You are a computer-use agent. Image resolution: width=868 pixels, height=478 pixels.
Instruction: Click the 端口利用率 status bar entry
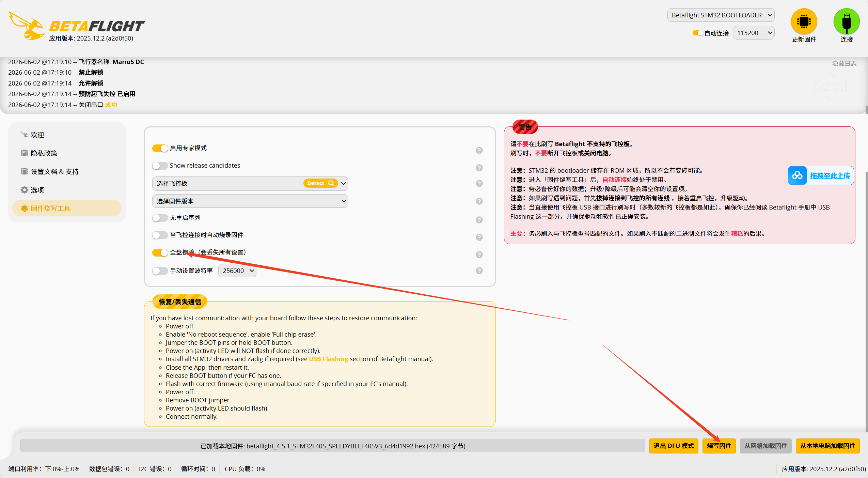click(44, 469)
